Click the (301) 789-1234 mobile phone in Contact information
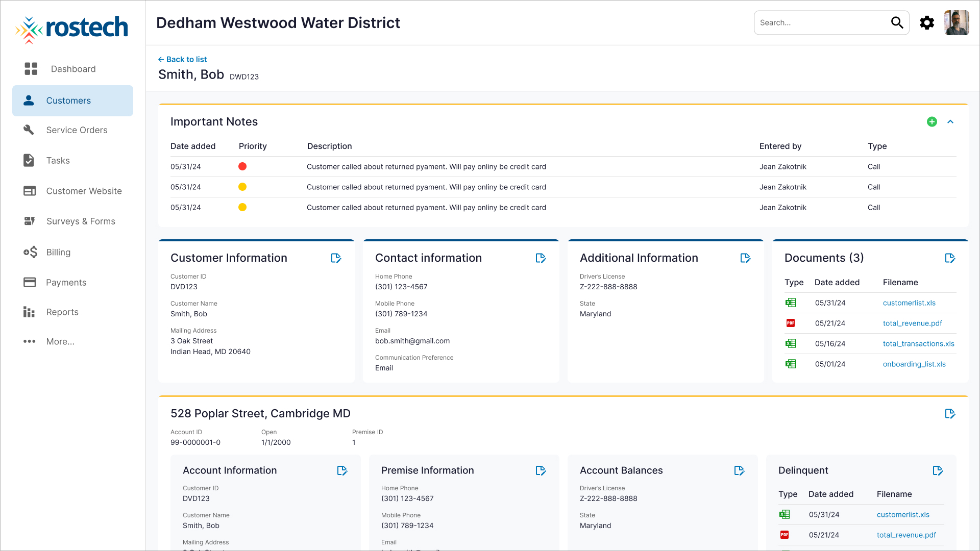This screenshot has height=551, width=980. (401, 314)
